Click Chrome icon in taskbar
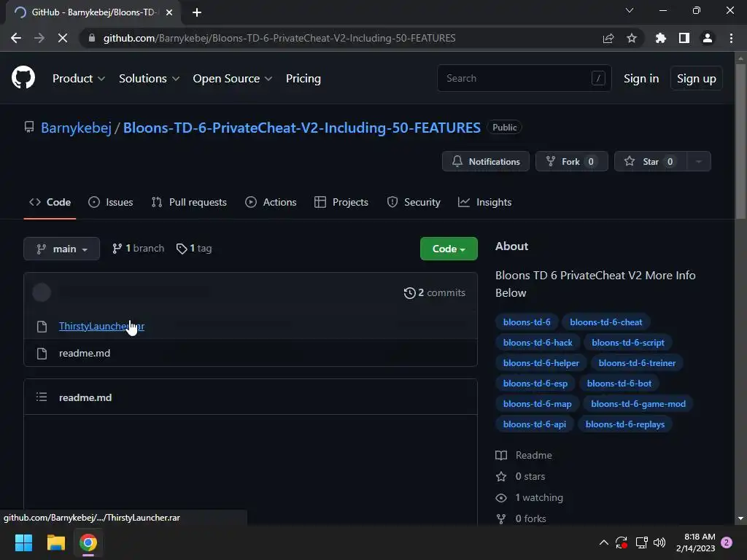747x560 pixels. coord(88,542)
